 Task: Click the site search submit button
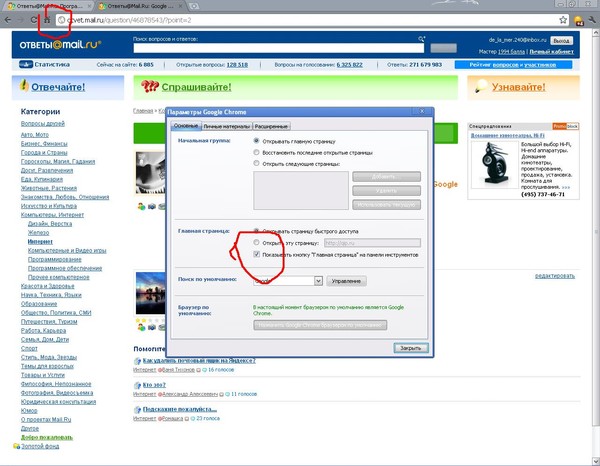click(443, 48)
